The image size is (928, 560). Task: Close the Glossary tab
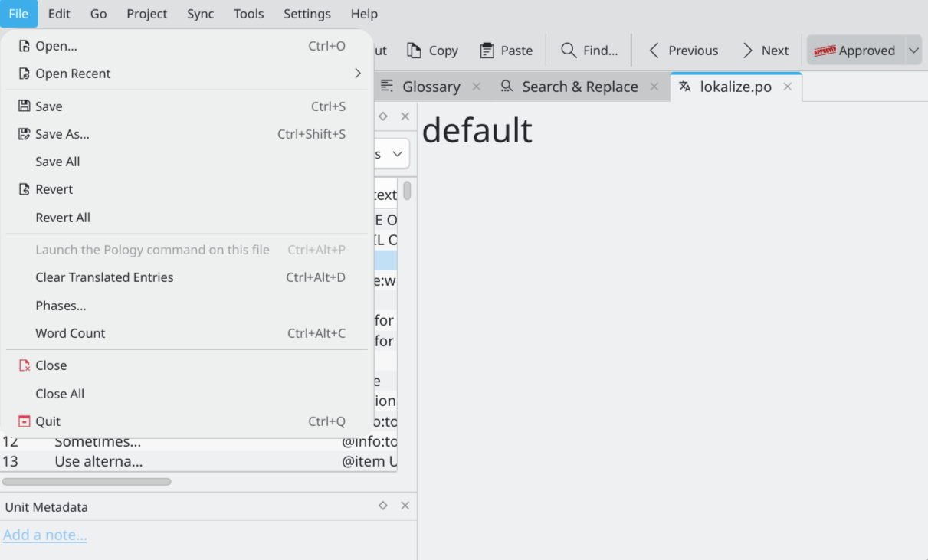(x=477, y=87)
